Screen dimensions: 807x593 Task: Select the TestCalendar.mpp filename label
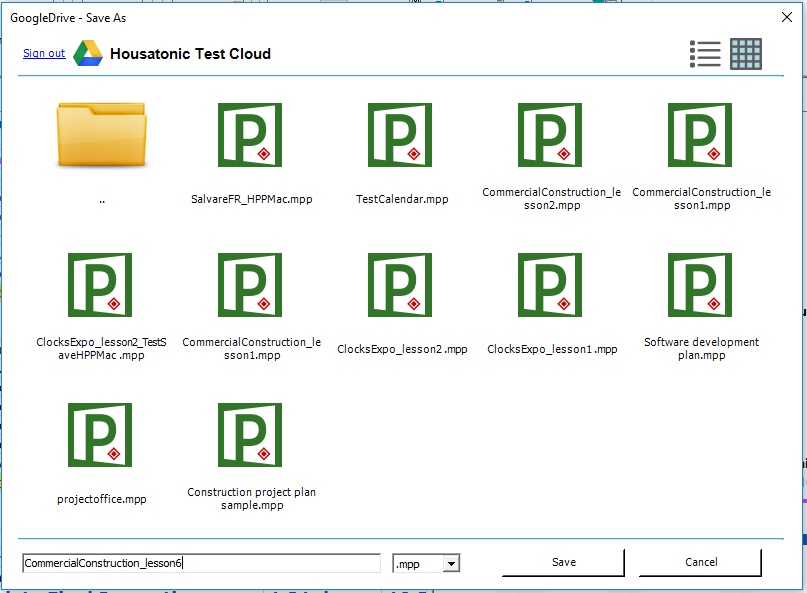pos(402,200)
